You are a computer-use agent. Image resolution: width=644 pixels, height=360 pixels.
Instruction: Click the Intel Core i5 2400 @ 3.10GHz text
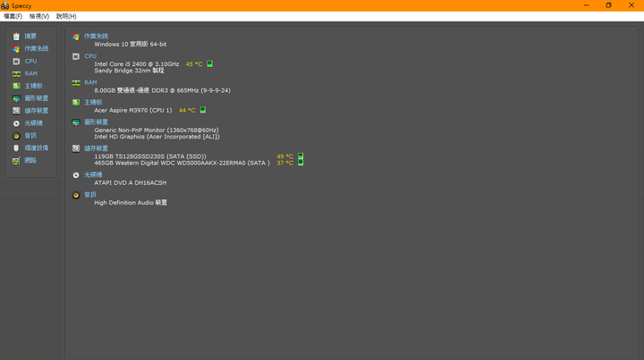coord(136,64)
